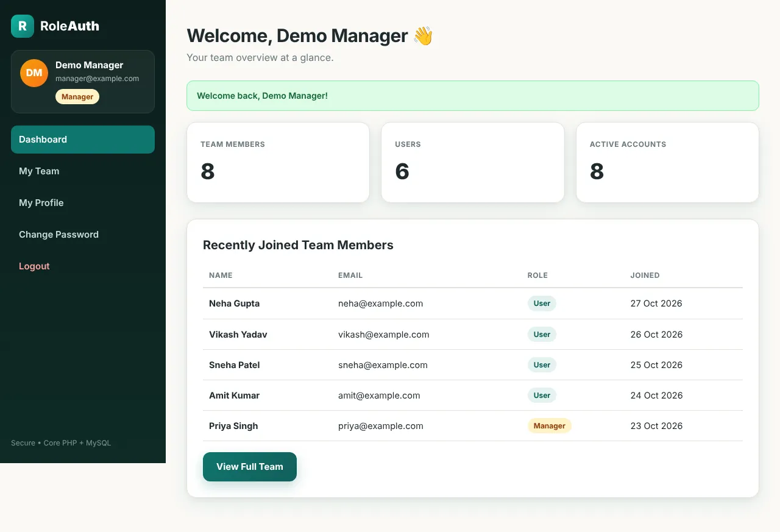Viewport: 780px width, 532px height.
Task: Click the View Full Team button
Action: click(x=250, y=467)
